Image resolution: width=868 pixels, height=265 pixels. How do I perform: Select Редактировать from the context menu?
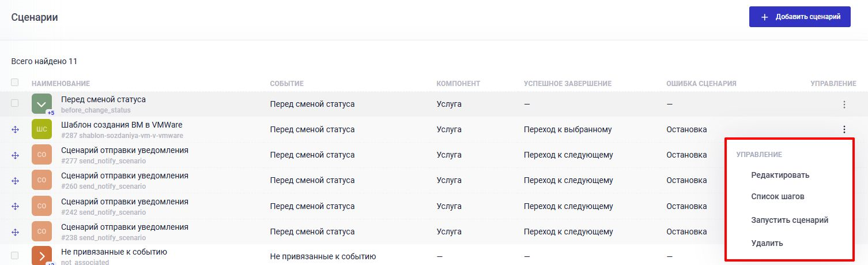780,175
